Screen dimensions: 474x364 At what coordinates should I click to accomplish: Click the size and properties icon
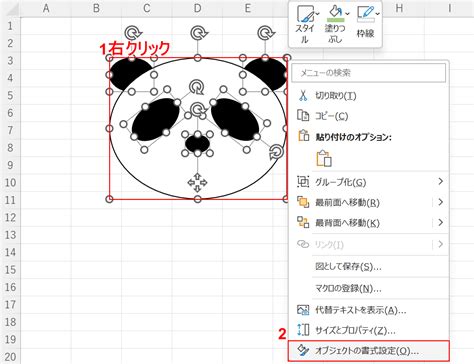click(x=303, y=330)
